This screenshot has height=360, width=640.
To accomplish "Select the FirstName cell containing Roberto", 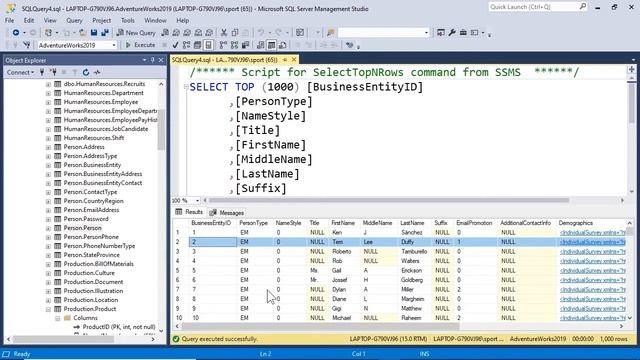I will pos(345,252).
